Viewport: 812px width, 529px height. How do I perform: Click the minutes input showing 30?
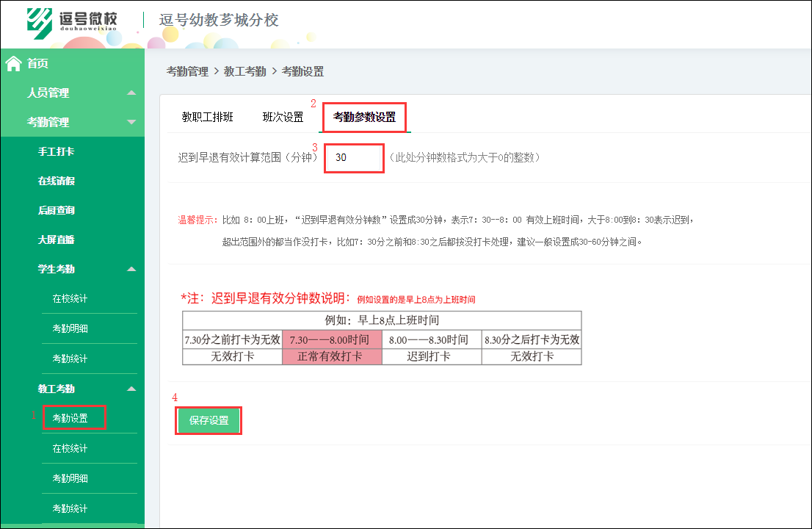tap(354, 158)
